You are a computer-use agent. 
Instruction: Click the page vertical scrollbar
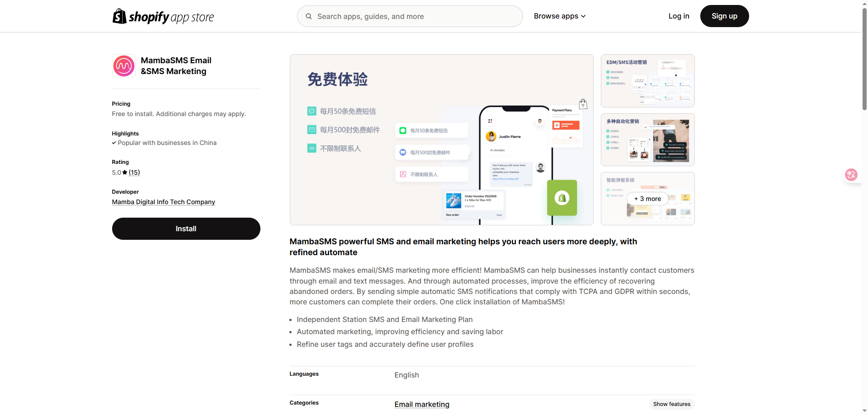pos(864,59)
